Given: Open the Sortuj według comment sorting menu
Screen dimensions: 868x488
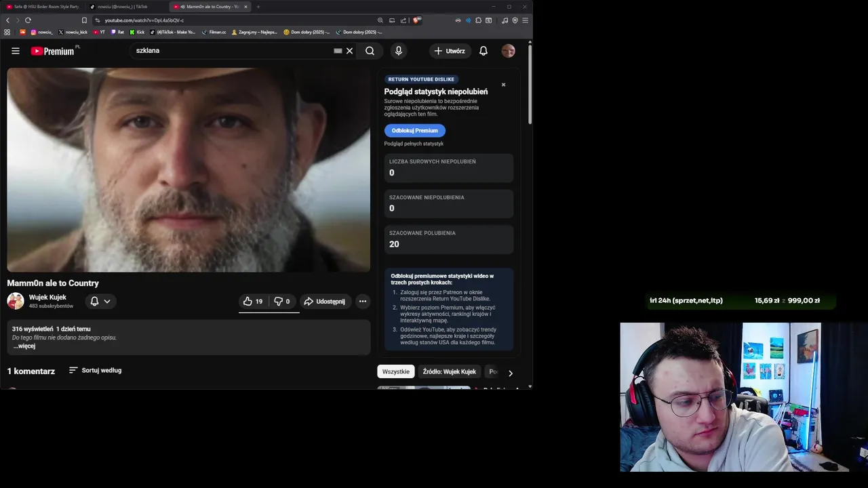Looking at the screenshot, I should point(95,370).
